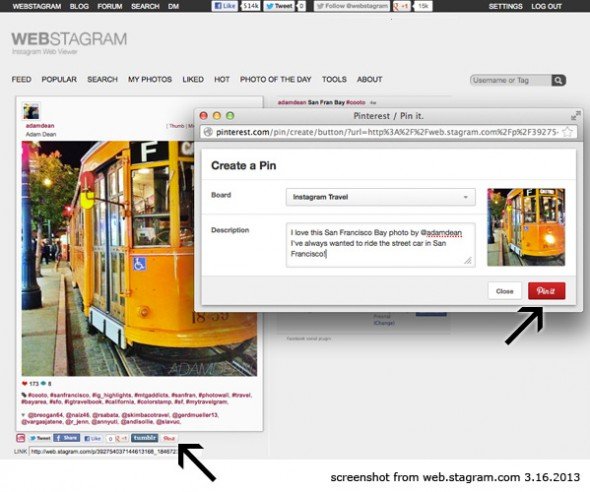590x492 pixels.
Task: Click the Close button in Create a Pin
Action: (505, 291)
